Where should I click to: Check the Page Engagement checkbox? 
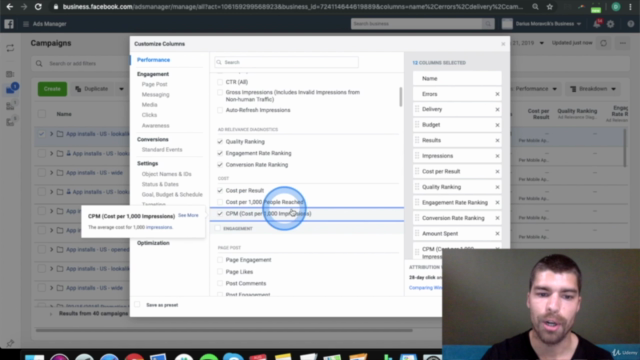tap(220, 260)
